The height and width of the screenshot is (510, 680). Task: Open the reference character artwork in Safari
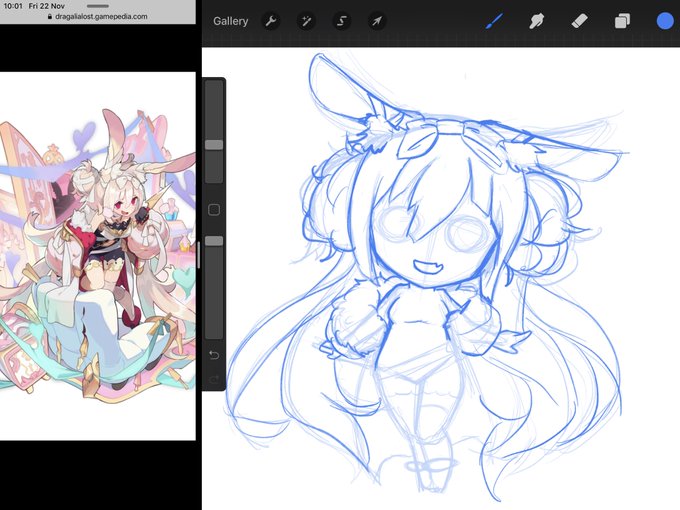98,256
